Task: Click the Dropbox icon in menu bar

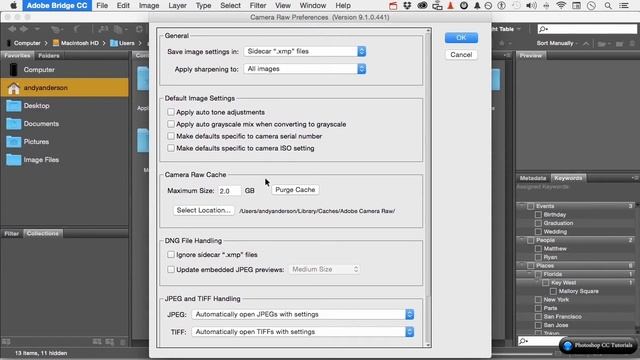Action: [407, 6]
